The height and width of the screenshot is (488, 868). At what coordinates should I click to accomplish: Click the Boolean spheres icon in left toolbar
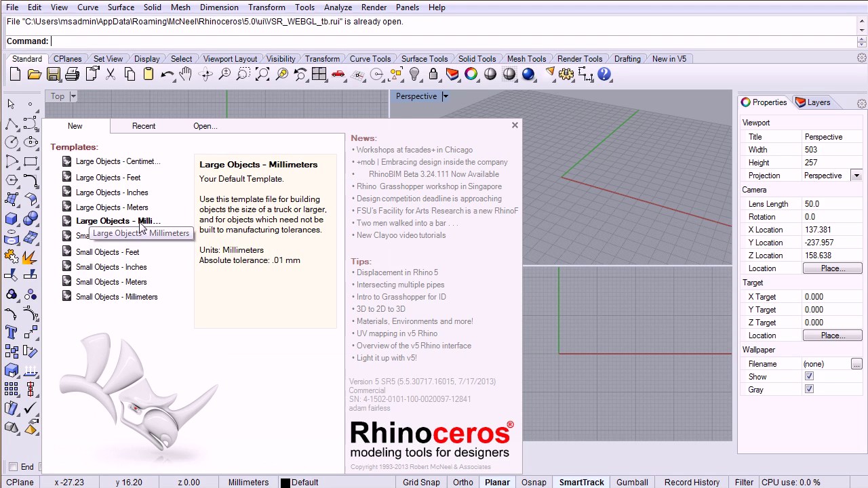point(31,219)
